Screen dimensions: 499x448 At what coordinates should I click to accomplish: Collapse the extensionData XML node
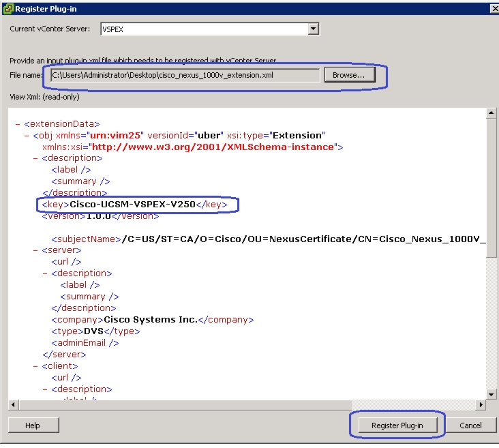[x=18, y=124]
